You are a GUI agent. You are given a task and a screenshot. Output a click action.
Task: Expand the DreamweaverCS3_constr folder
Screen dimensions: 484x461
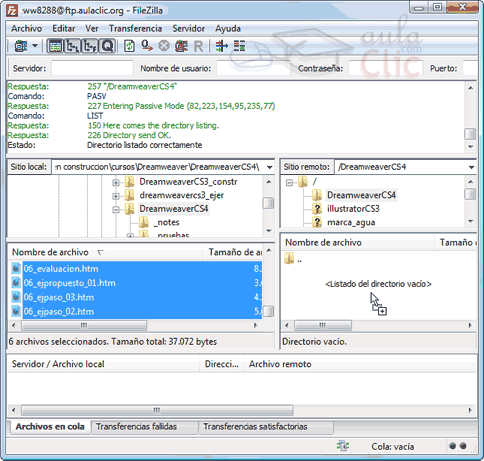[116, 182]
